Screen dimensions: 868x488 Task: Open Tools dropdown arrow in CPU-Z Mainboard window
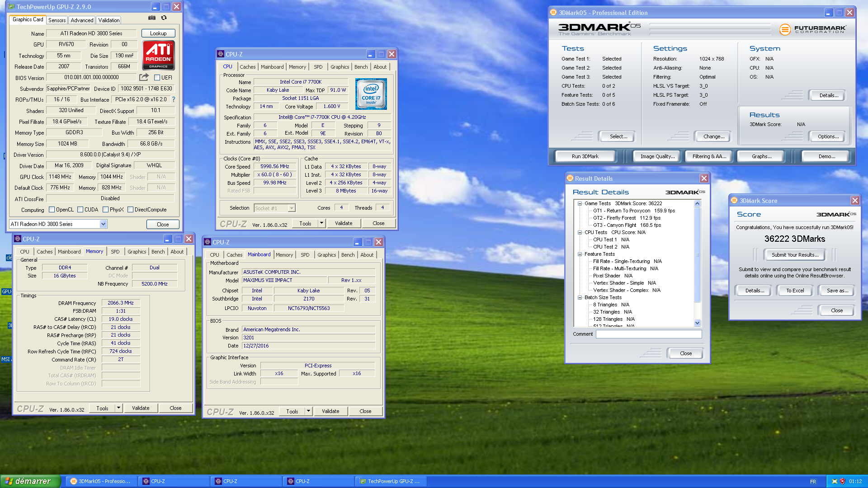coord(308,411)
